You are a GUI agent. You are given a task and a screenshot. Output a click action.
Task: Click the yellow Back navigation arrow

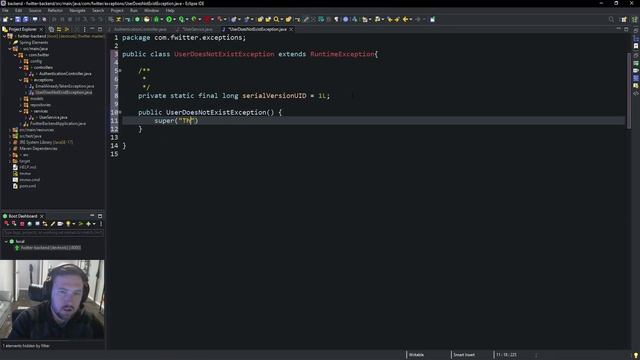tap(406, 19)
